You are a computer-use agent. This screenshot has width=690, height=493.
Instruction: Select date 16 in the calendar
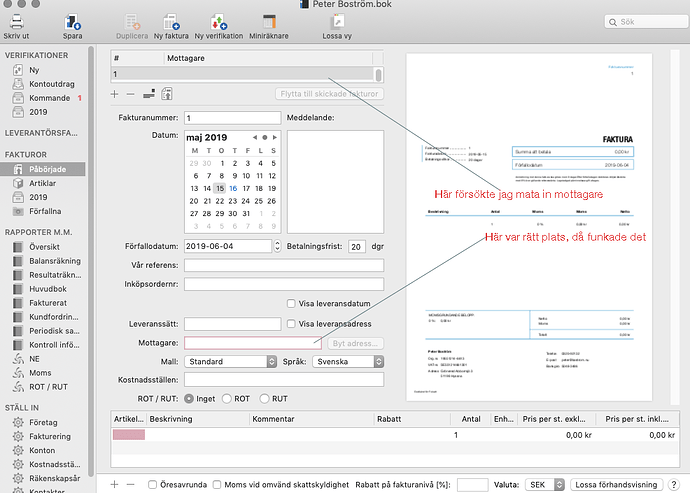pos(233,188)
